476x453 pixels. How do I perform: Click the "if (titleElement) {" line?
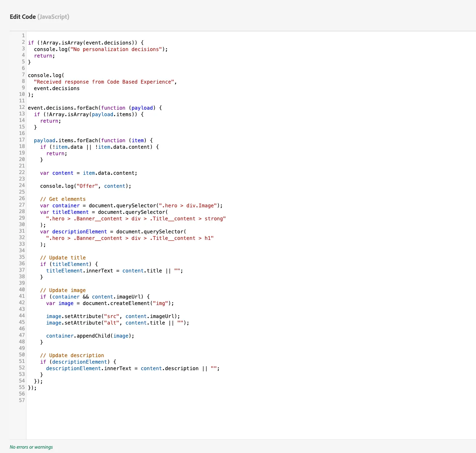pyautogui.click(x=69, y=264)
